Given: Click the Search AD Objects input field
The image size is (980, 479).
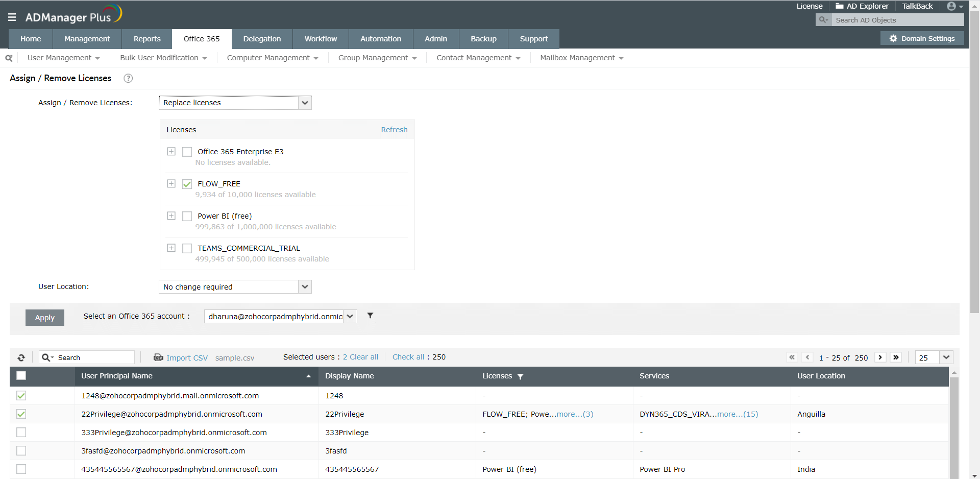Looking at the screenshot, I should (898, 20).
